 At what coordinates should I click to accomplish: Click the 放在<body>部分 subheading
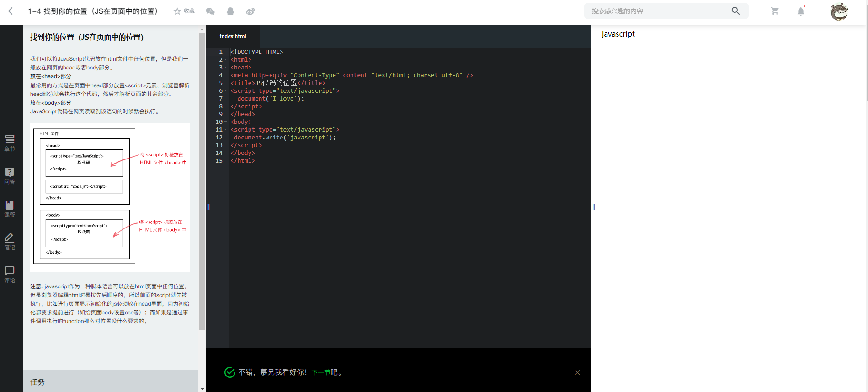pyautogui.click(x=51, y=103)
